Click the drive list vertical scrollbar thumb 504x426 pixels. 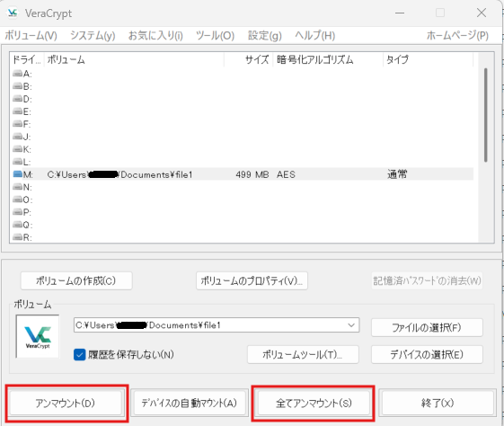pos(486,115)
